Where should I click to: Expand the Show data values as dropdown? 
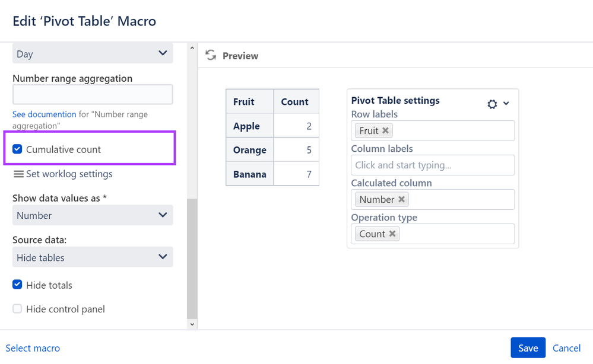[93, 216]
